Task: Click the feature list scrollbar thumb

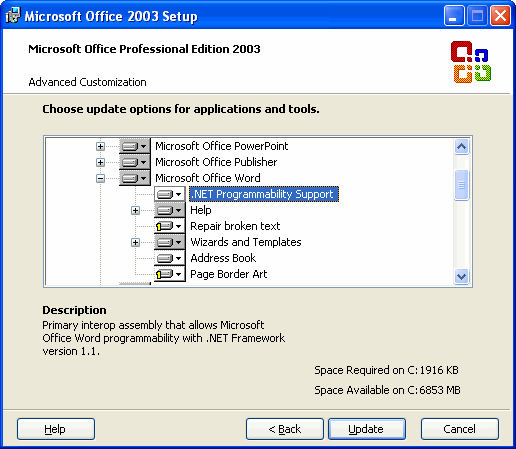Action: tap(461, 185)
